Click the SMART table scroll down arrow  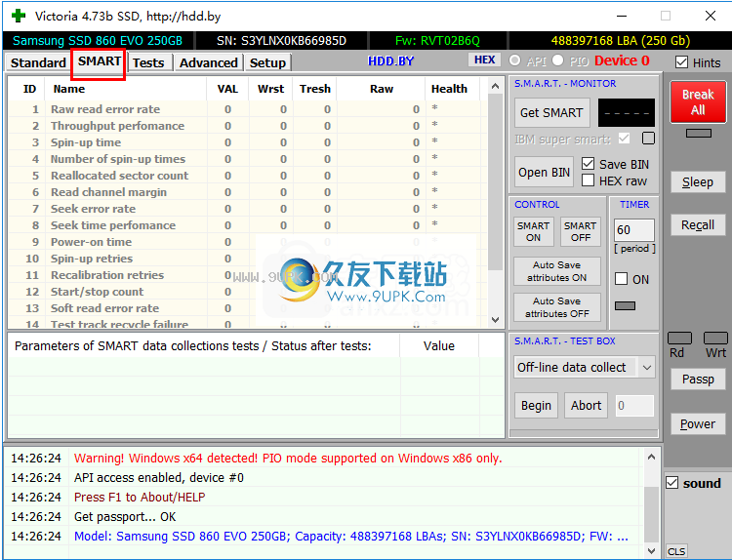pyautogui.click(x=495, y=320)
